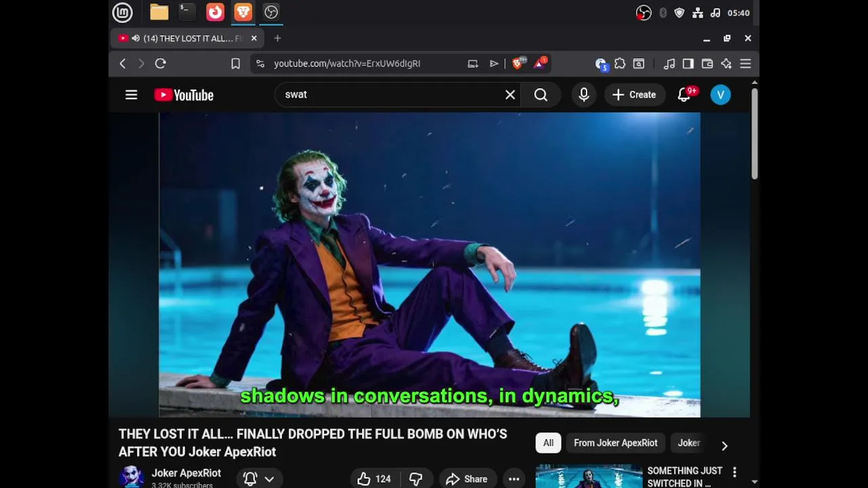Screen dimensions: 868x488
Task: Select the From Joker ApexRiot chip
Action: [616, 443]
